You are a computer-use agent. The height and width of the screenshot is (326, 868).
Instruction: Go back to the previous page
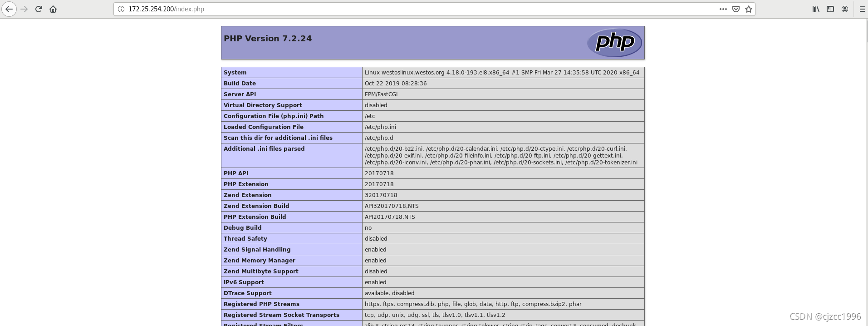[9, 9]
